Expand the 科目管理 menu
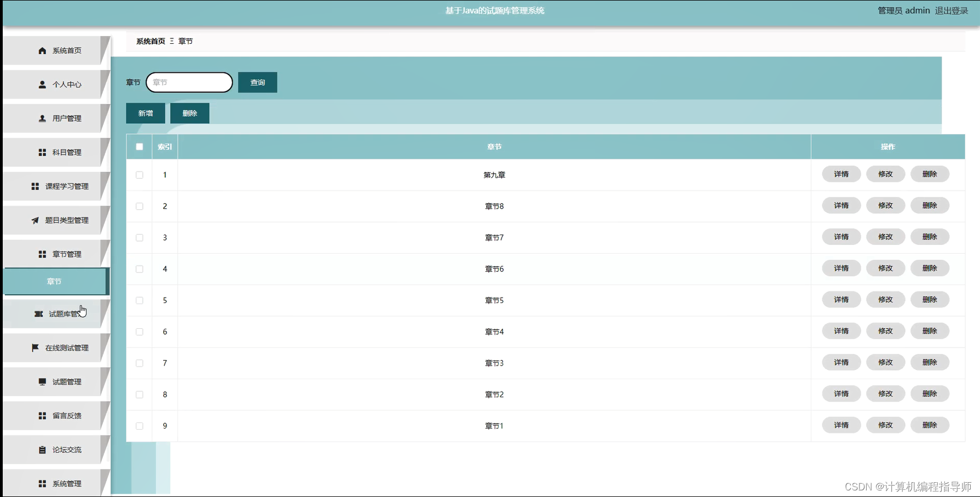The width and height of the screenshot is (980, 497). click(56, 152)
